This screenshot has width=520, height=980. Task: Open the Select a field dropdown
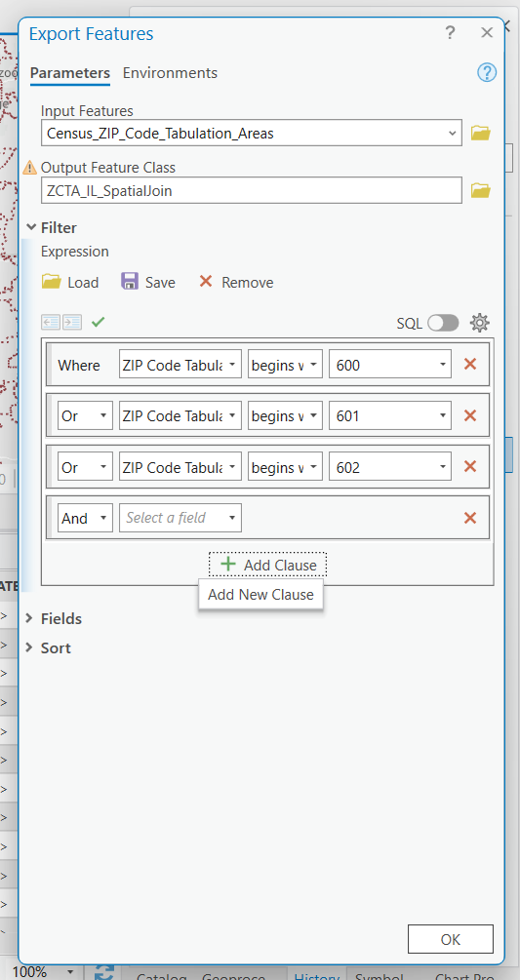point(180,518)
